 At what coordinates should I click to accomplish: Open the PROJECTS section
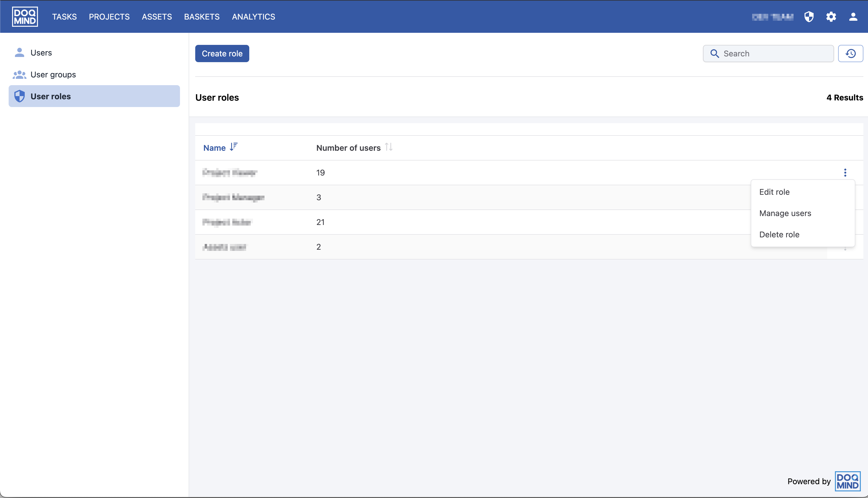(x=109, y=16)
